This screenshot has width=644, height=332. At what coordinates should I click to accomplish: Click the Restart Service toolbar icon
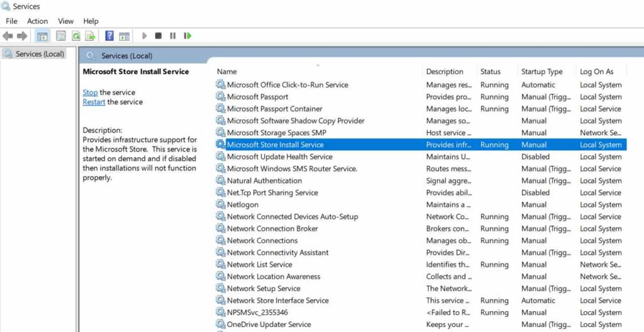pyautogui.click(x=187, y=36)
